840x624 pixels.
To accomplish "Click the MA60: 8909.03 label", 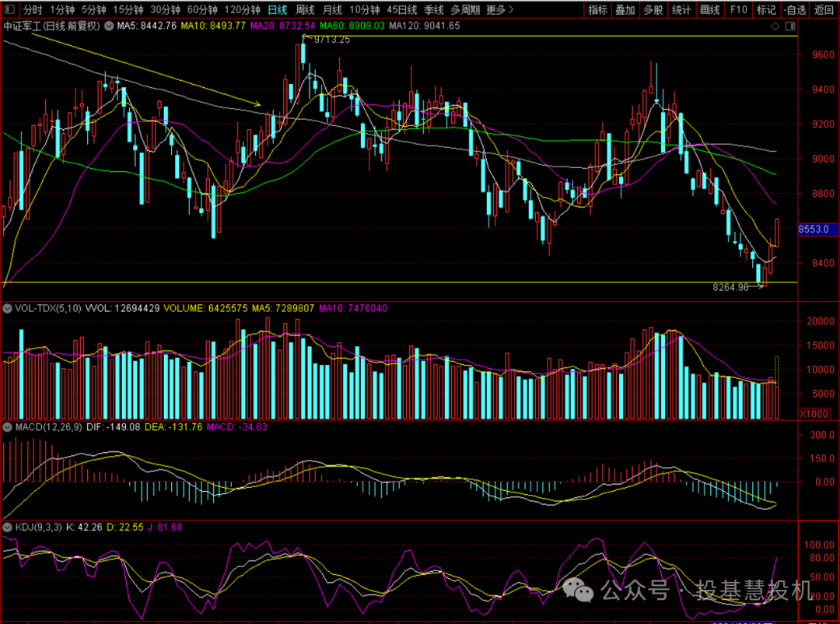I will [x=352, y=26].
